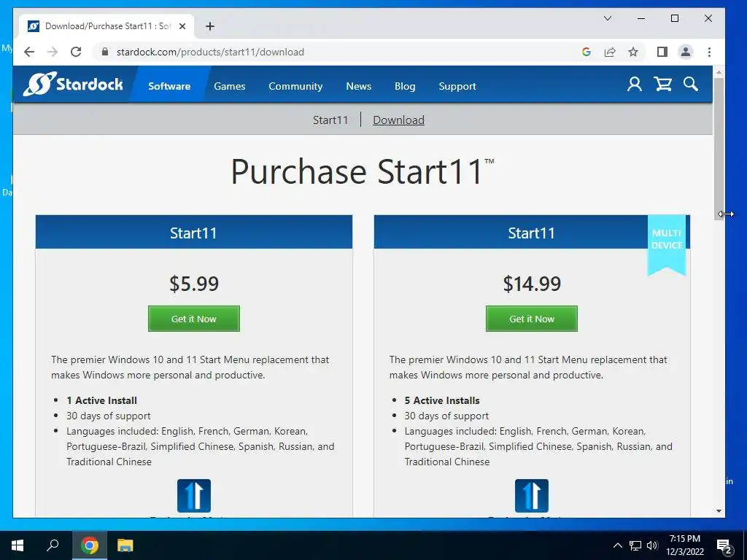Screen dimensions: 747x560
Task: Click the browser forward arrow
Action: point(53,52)
